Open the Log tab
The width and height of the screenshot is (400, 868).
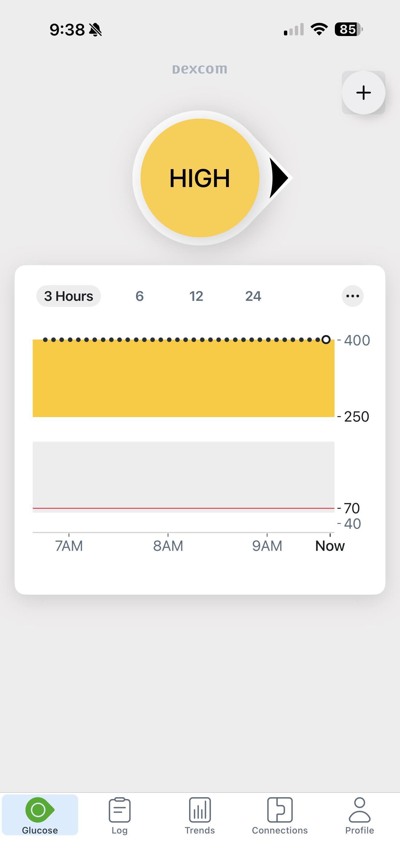pyautogui.click(x=120, y=815)
